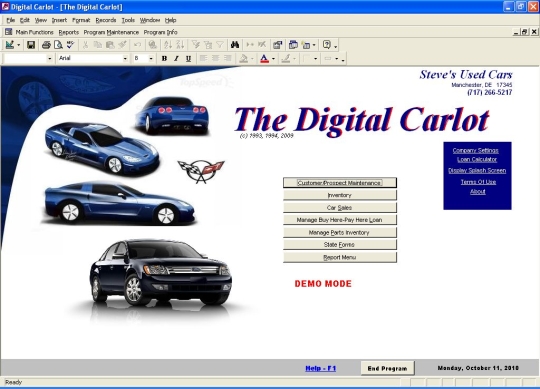540x389 pixels.
Task: Click the Help question mark icon
Action: pos(327,45)
